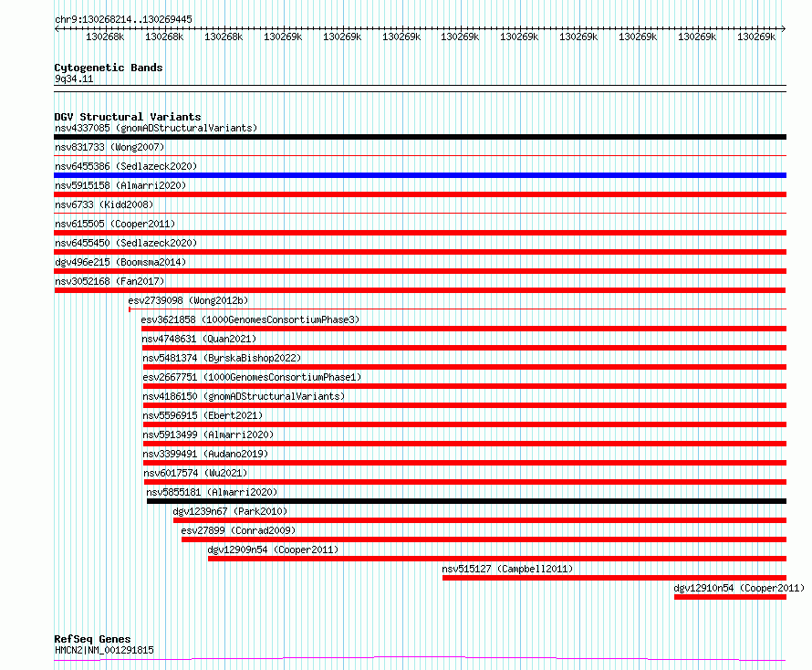Open esv2667751 1000GenomesConsortiumPhase1 label

[252, 377]
